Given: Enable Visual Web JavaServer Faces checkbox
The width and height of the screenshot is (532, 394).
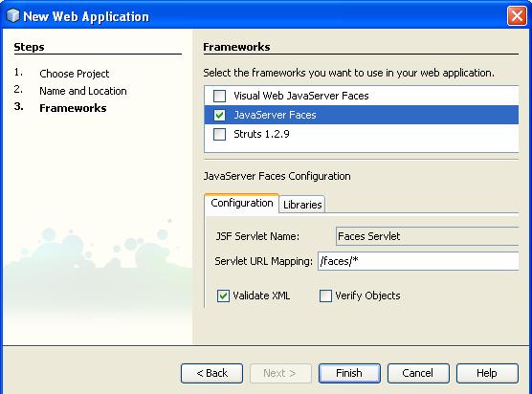Looking at the screenshot, I should click(x=219, y=96).
